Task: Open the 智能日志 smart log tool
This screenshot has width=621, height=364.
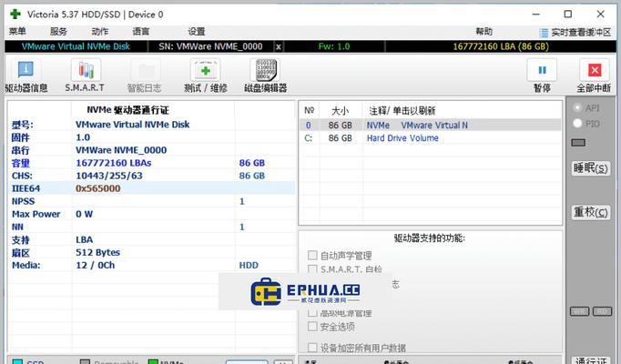Action: (x=145, y=76)
